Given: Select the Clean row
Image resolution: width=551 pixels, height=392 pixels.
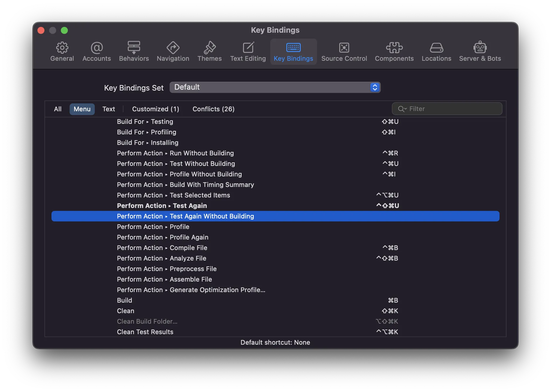Looking at the screenshot, I should (x=275, y=311).
